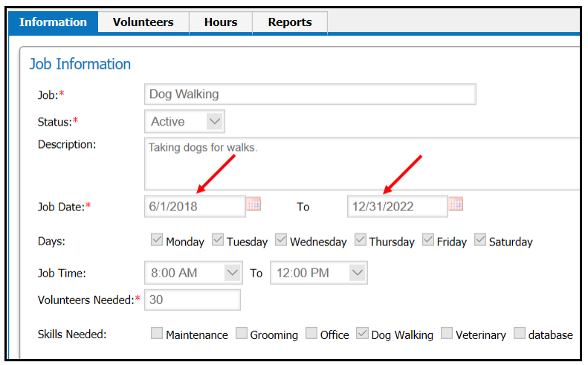The width and height of the screenshot is (588, 365).
Task: Click the Job name field with Dog Walking
Action: coord(310,94)
